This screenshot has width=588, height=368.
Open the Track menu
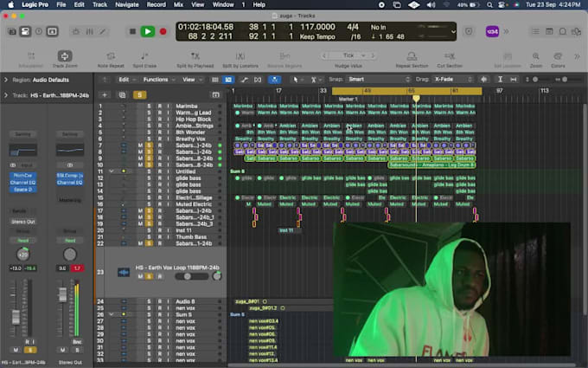(x=99, y=5)
